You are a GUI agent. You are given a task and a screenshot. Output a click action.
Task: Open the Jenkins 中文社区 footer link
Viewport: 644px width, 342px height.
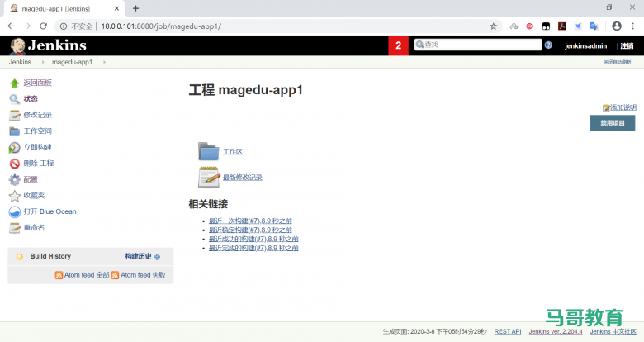[x=613, y=331]
